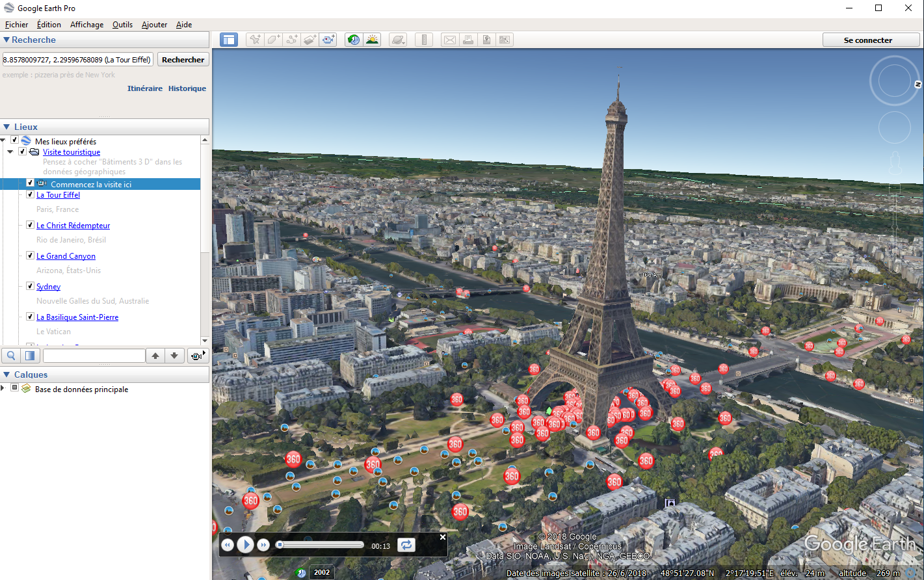Screen dimensions: 924x580
Task: Open the Visite touristique link
Action: click(72, 152)
